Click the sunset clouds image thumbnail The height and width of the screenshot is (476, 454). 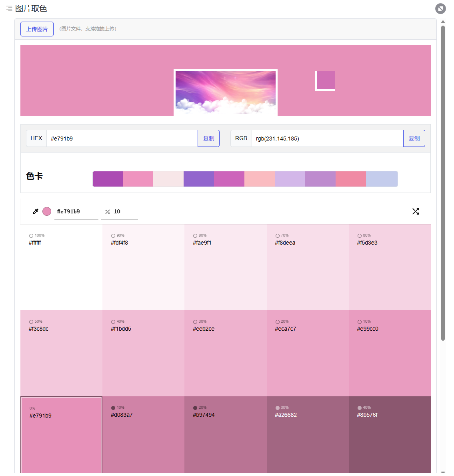(226, 92)
